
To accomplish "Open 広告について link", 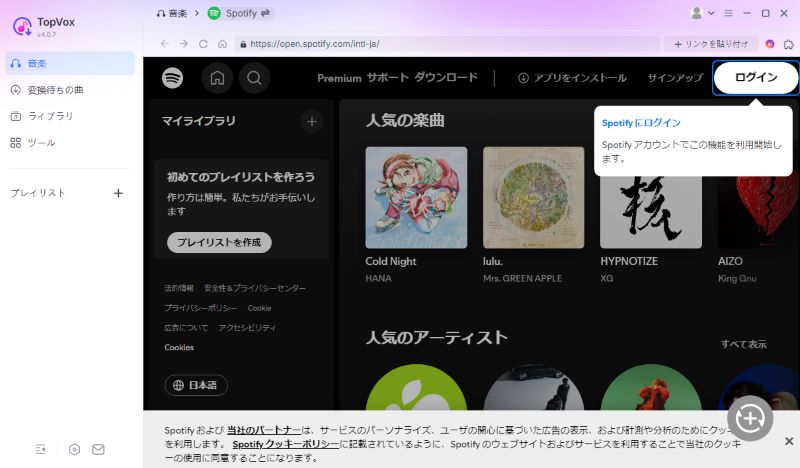I will click(186, 328).
